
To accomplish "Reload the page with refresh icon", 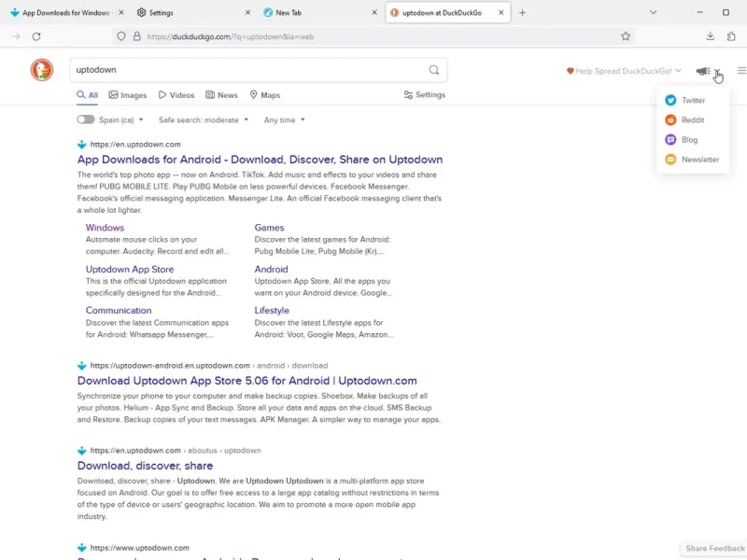I will (36, 36).
